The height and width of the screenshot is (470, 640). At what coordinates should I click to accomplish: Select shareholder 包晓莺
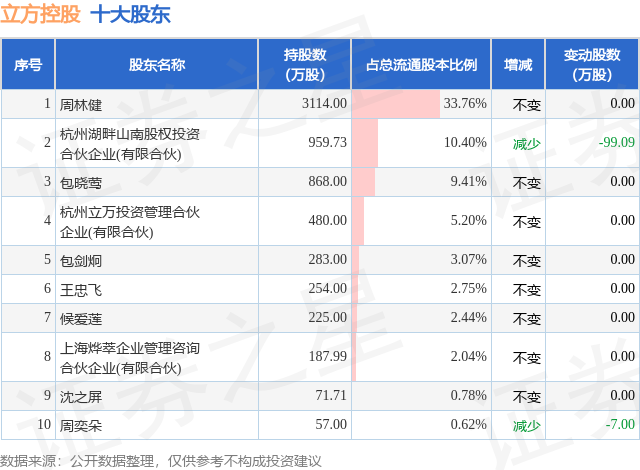(x=81, y=182)
